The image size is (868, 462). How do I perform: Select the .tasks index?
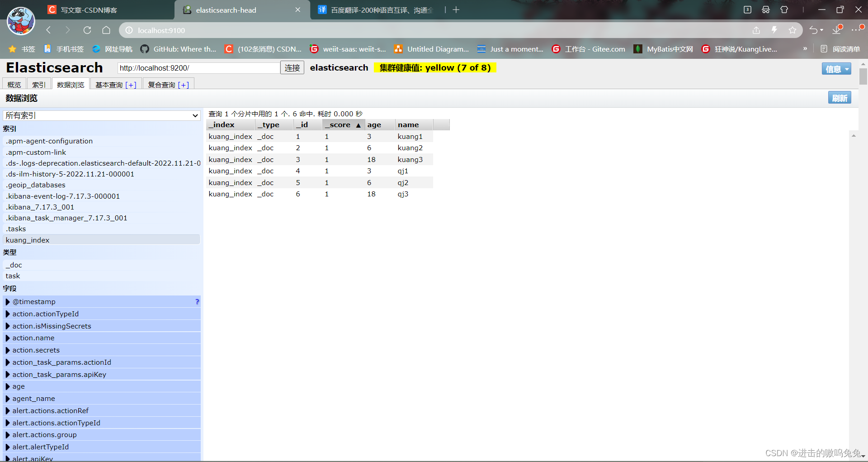[x=102, y=229]
